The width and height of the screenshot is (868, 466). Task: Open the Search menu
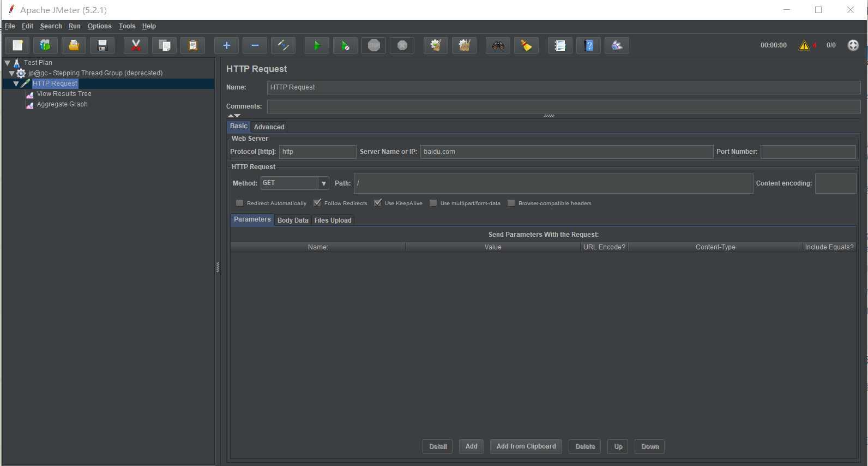point(51,26)
